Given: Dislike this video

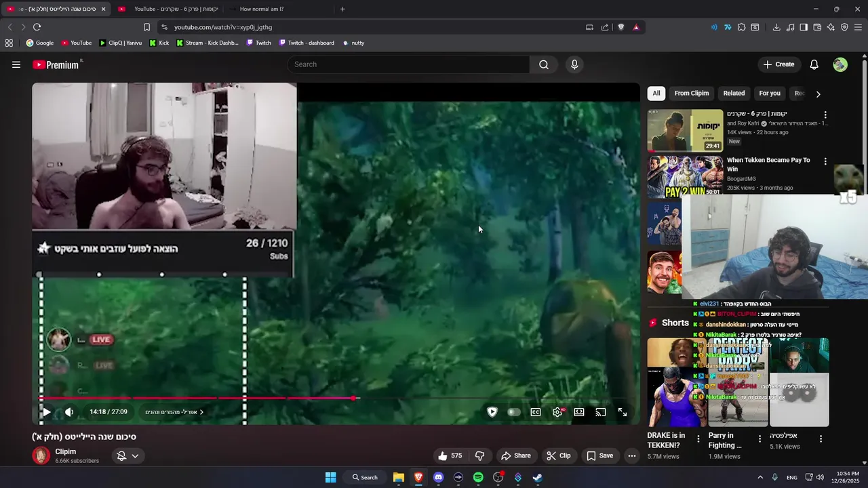Looking at the screenshot, I should point(480,455).
